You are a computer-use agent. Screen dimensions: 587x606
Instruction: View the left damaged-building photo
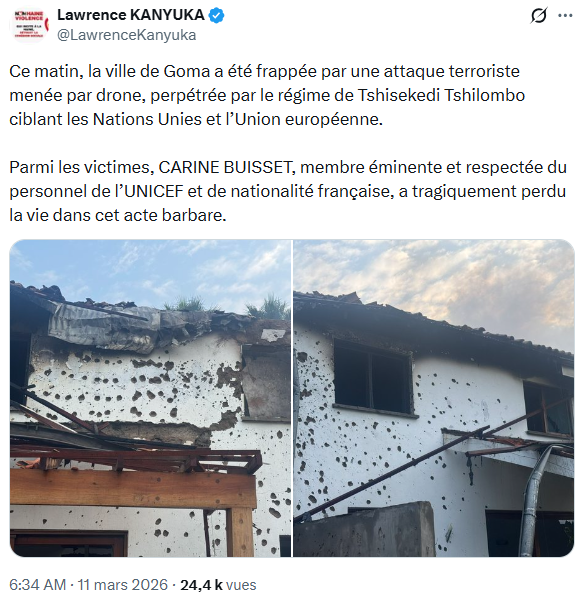(x=150, y=398)
